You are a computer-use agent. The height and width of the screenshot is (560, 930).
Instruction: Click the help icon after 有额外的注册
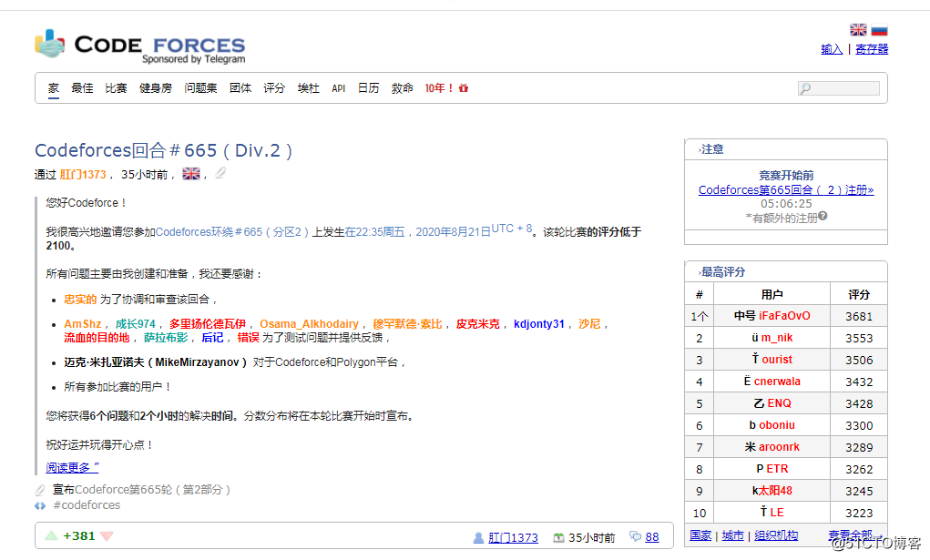823,217
